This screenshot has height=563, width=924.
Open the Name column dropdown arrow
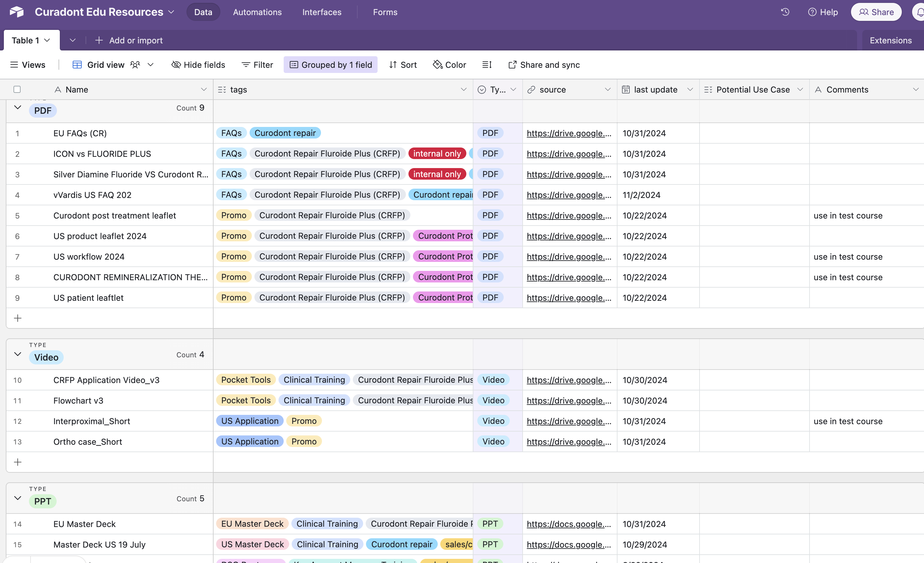coord(204,90)
